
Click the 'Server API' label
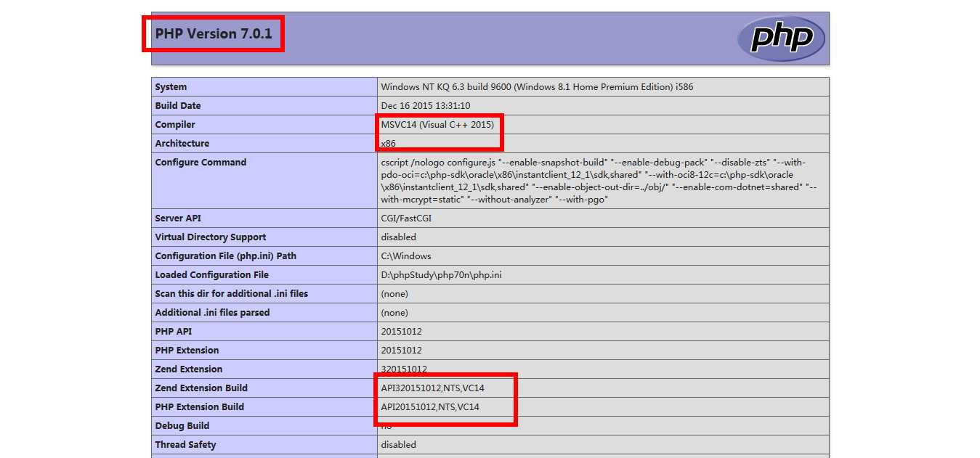click(178, 218)
